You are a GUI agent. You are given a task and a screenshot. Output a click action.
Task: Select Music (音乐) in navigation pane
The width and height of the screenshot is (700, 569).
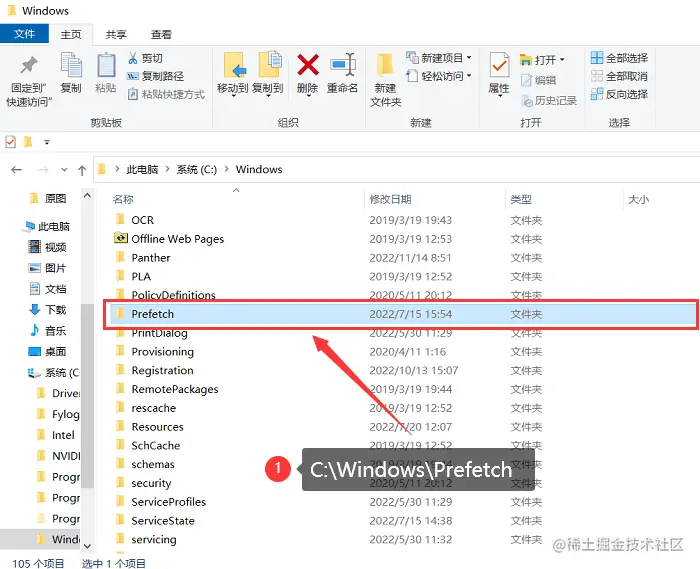coord(47,331)
